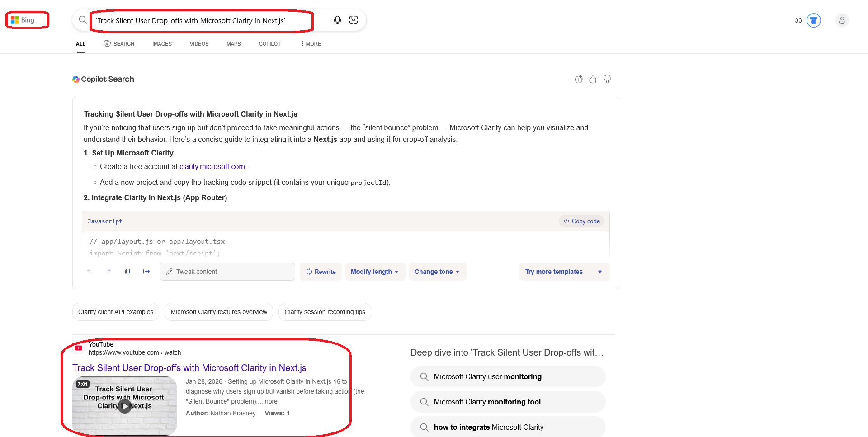Open the Modify length dropdown
The width and height of the screenshot is (868, 437).
[x=375, y=272]
